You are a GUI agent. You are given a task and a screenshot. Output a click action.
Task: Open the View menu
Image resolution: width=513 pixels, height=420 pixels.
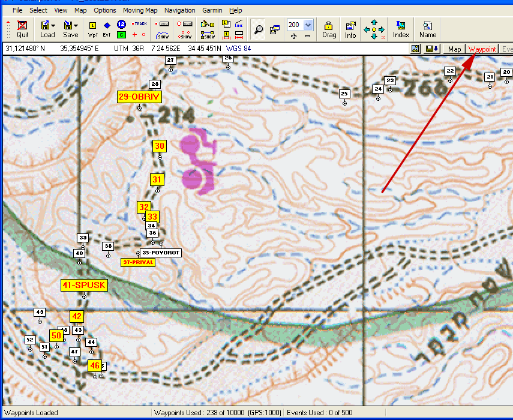(x=61, y=10)
